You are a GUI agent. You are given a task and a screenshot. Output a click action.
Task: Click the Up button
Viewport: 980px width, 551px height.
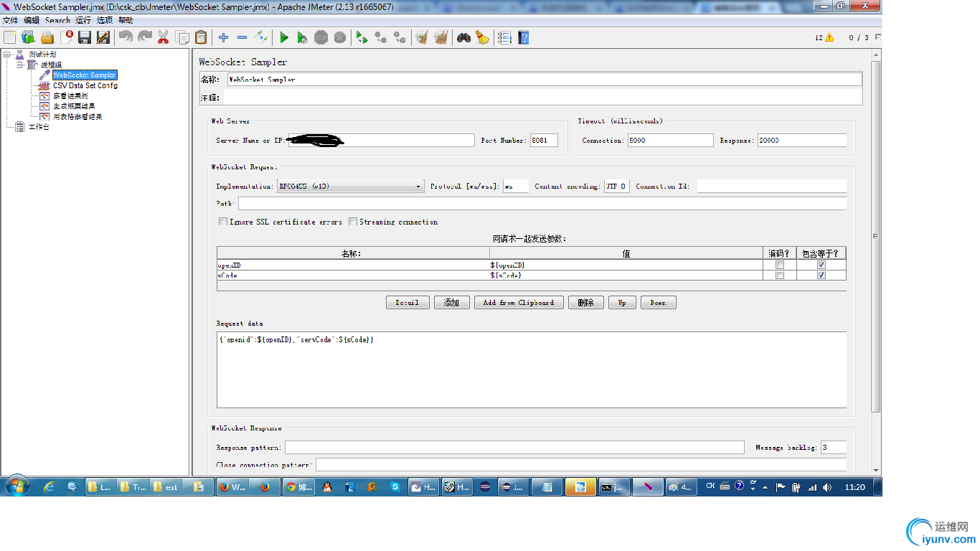622,303
